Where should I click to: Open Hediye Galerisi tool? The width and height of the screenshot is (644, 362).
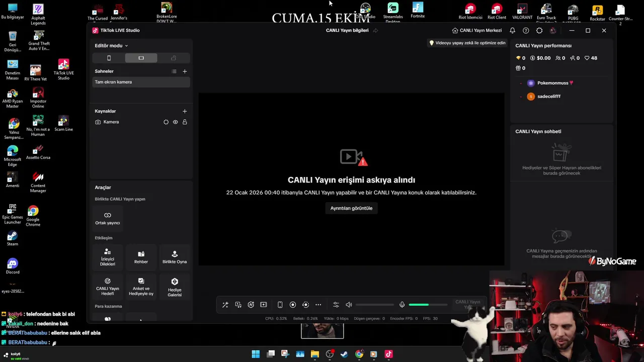(x=175, y=287)
